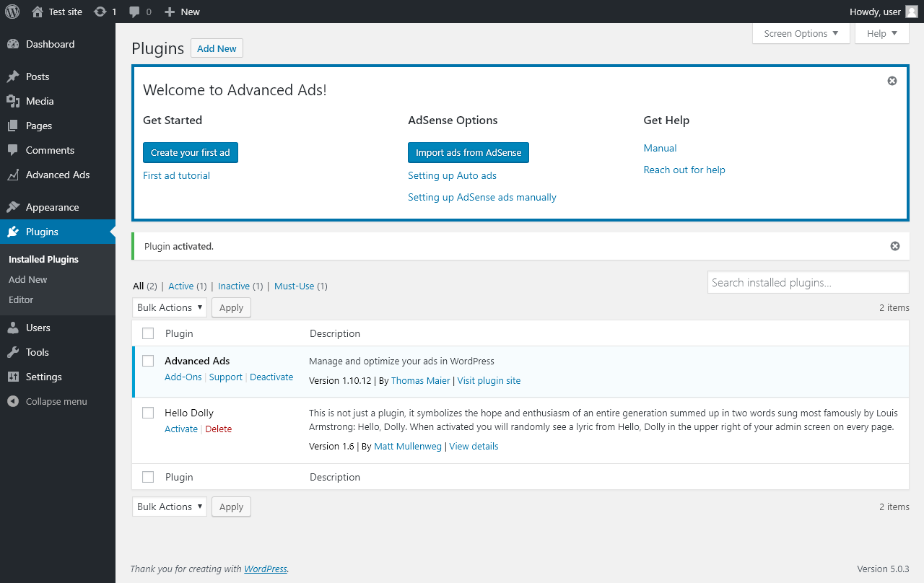
Task: Open the updates icon showing 1
Action: click(100, 12)
